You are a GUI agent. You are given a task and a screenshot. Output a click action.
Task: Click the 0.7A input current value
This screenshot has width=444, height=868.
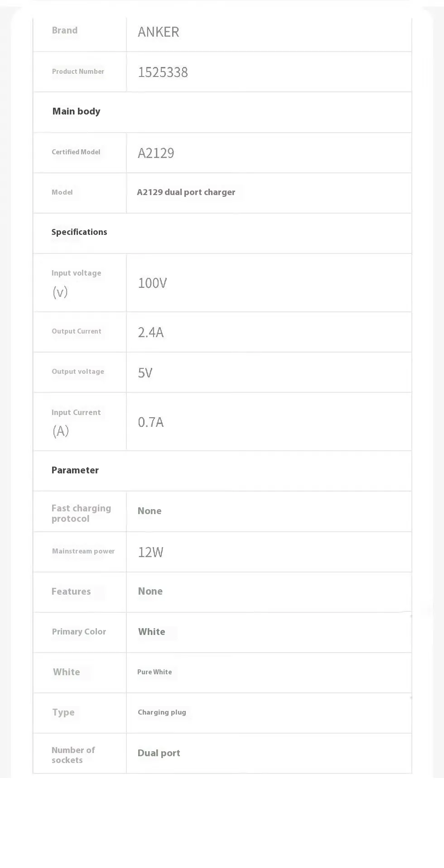(x=150, y=422)
